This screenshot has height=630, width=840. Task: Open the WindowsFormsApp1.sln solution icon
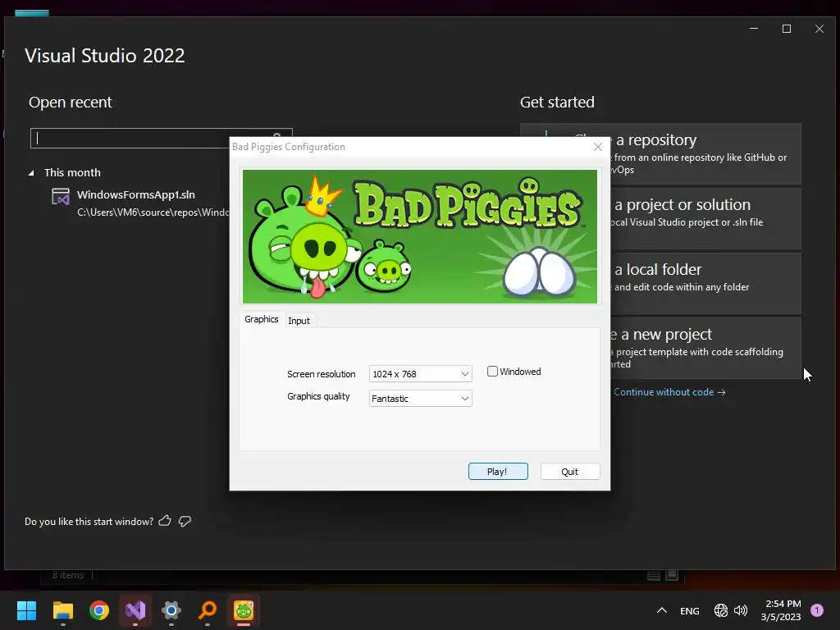(61, 197)
